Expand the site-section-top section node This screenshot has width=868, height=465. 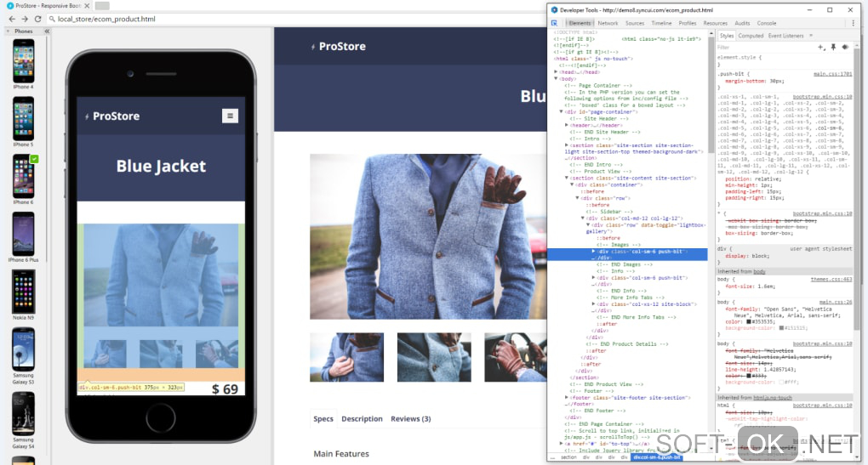coord(566,145)
